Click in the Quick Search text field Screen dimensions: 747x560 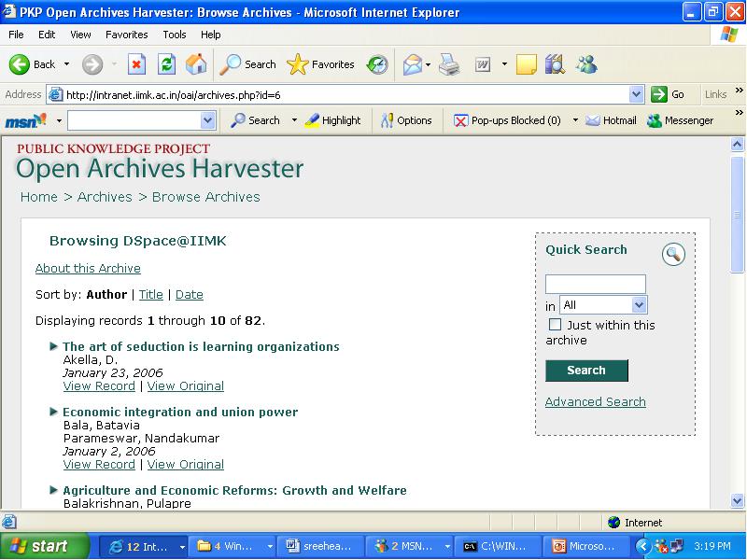(596, 284)
